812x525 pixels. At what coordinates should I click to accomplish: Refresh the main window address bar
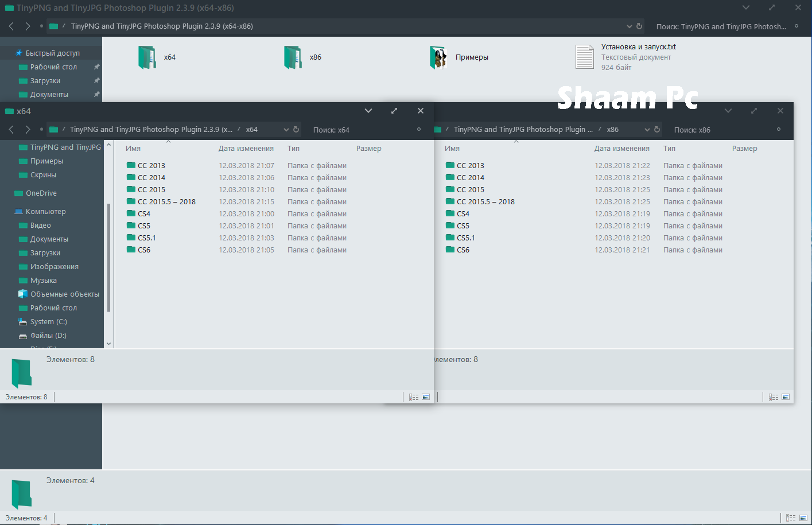[x=639, y=26]
